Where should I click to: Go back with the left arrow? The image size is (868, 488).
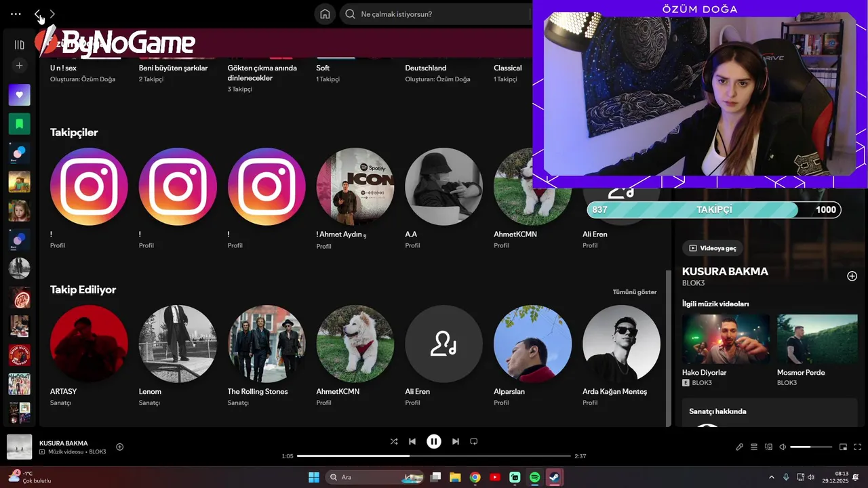click(x=37, y=14)
